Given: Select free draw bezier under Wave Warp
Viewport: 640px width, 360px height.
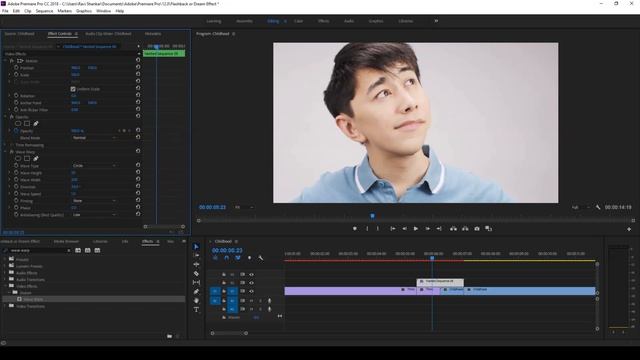Looking at the screenshot, I should (x=36, y=158).
